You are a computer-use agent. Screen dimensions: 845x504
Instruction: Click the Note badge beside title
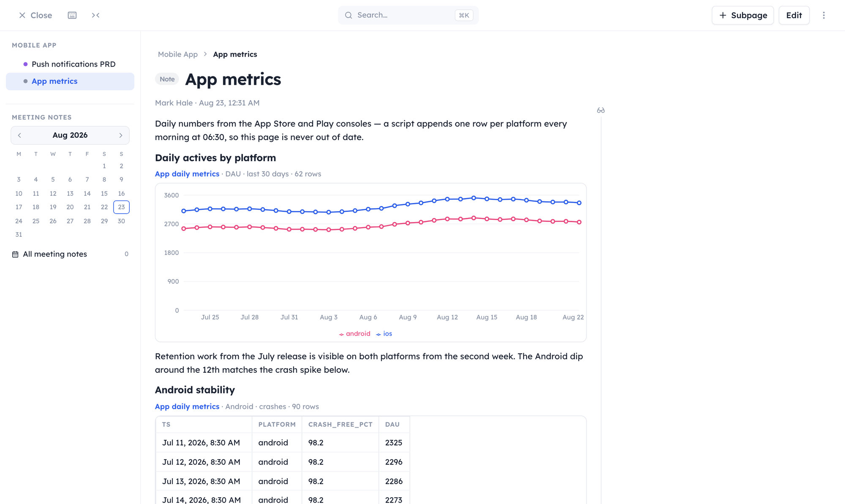(167, 79)
